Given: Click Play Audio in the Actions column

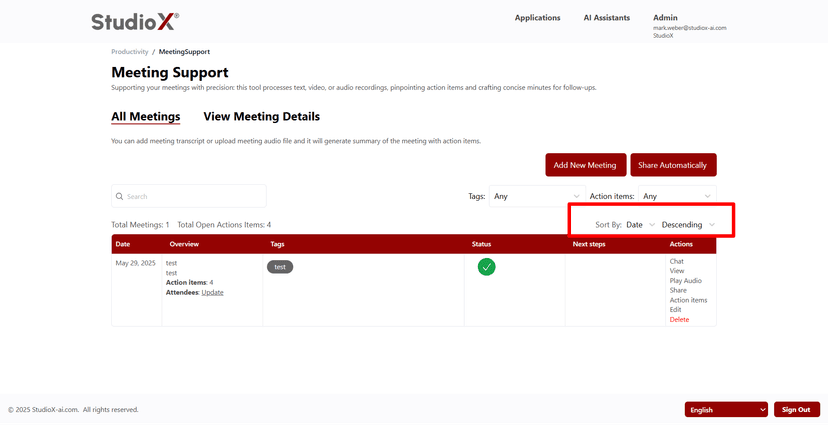Looking at the screenshot, I should click(685, 281).
